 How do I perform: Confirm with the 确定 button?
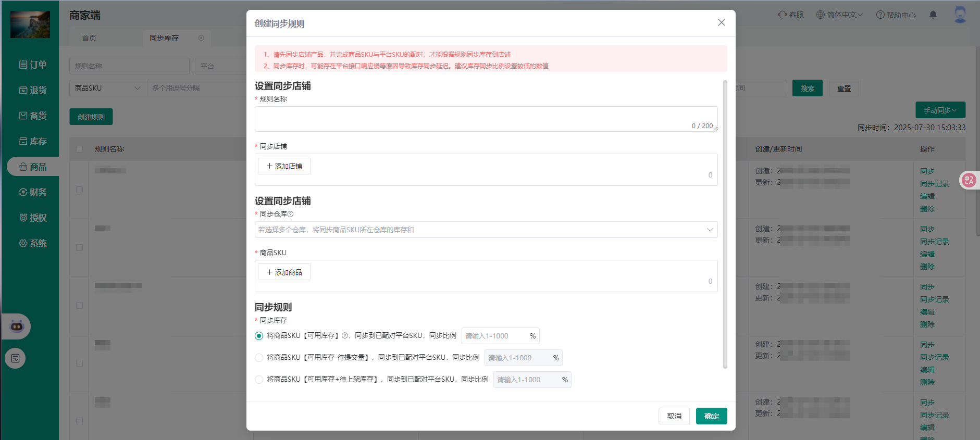pyautogui.click(x=711, y=416)
